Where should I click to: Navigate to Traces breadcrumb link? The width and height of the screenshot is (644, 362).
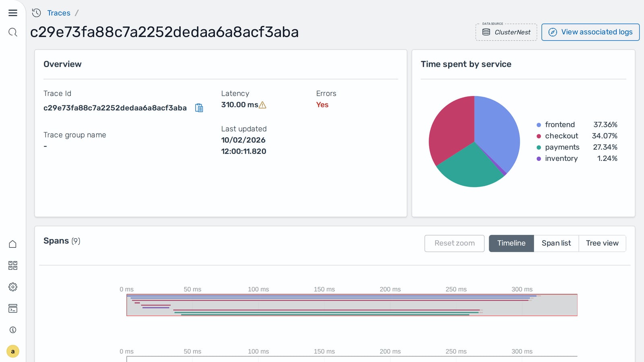(x=59, y=13)
